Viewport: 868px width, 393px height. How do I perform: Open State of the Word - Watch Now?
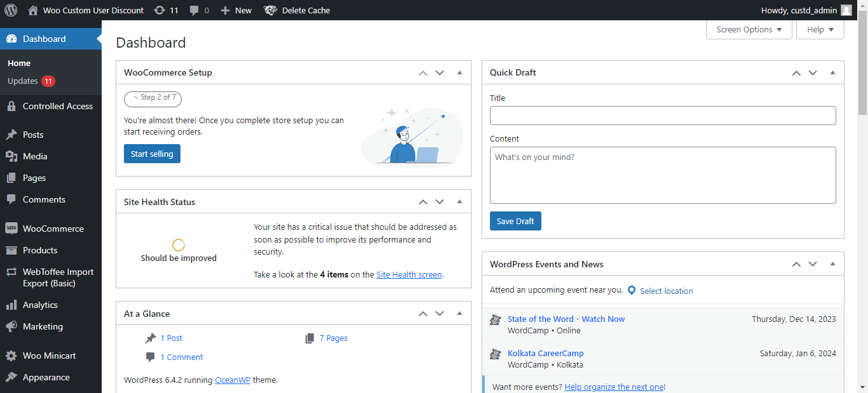566,319
